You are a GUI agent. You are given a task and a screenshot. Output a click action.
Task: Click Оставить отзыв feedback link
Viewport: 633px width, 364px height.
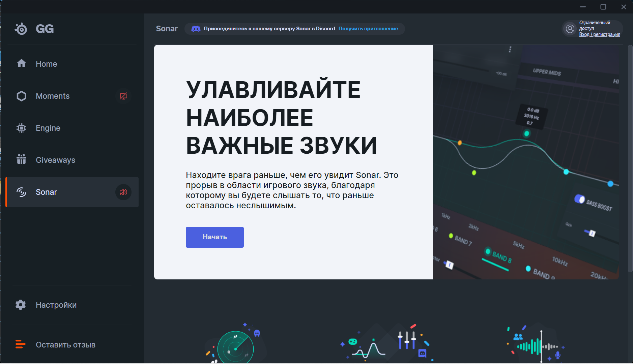[x=65, y=345]
